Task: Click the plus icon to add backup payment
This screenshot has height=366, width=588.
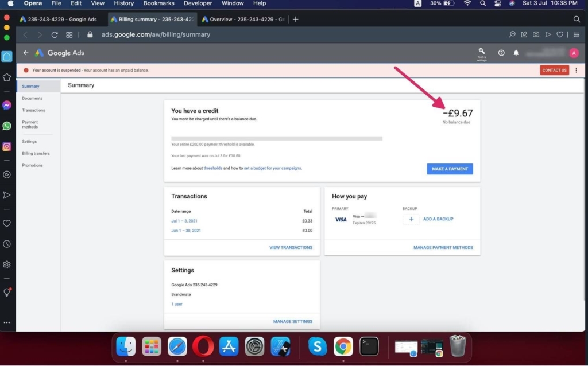Action: pos(411,219)
